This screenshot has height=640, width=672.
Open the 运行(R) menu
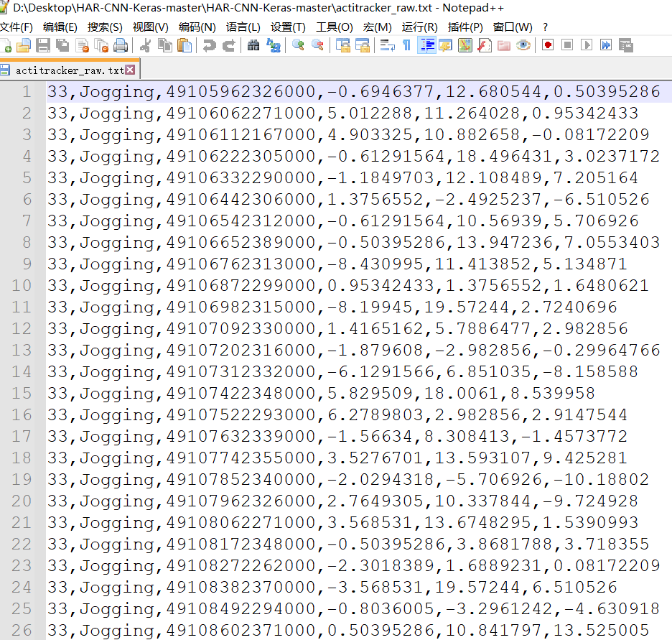click(x=419, y=27)
